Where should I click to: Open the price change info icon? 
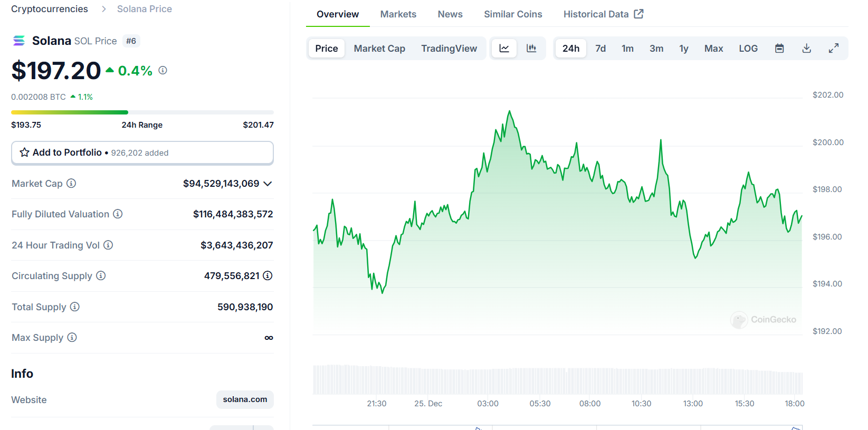(163, 70)
